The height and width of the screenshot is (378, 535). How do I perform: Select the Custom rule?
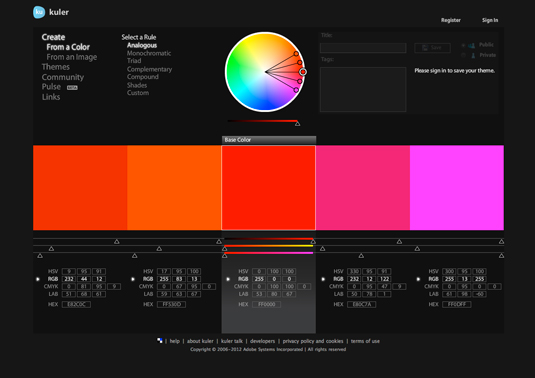point(138,93)
